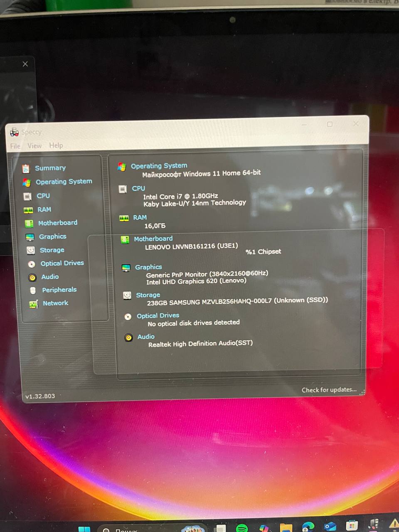Open the Audio section in sidebar

tap(50, 277)
